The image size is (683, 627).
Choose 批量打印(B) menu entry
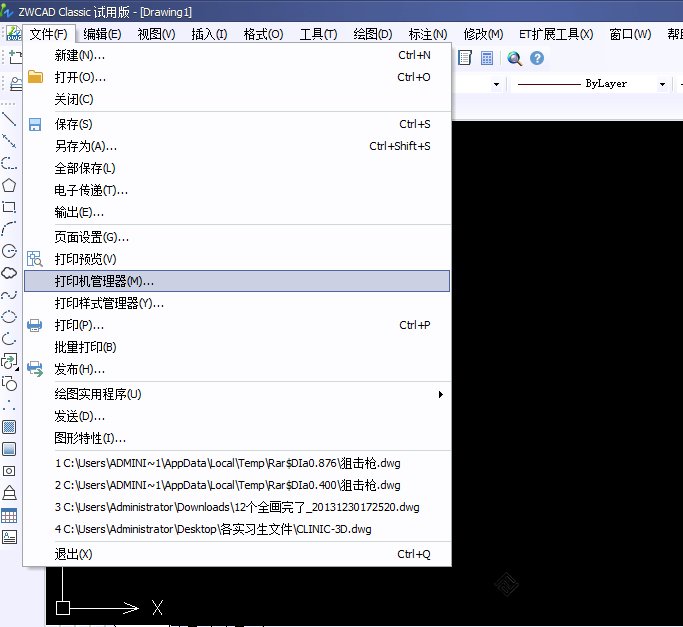pyautogui.click(x=237, y=347)
